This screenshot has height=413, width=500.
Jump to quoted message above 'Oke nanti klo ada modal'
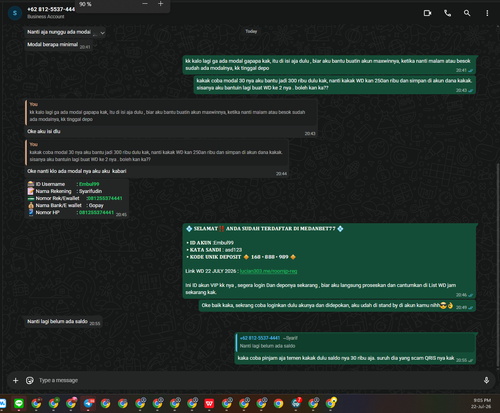(157, 152)
